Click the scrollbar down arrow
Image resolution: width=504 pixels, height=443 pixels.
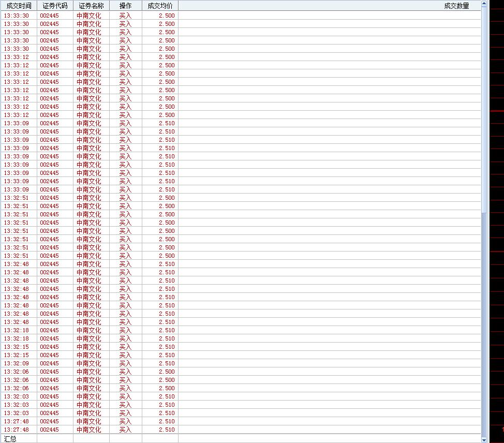[484, 439]
